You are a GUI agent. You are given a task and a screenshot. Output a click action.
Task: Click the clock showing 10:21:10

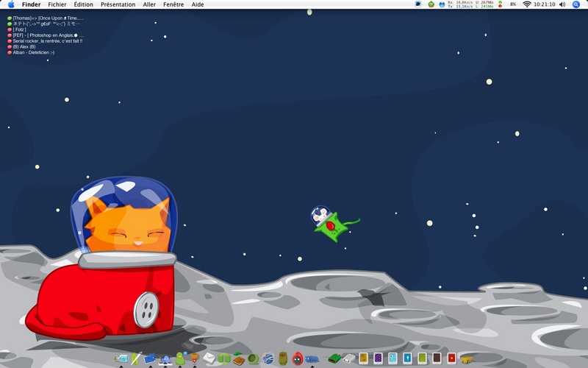tap(544, 4)
